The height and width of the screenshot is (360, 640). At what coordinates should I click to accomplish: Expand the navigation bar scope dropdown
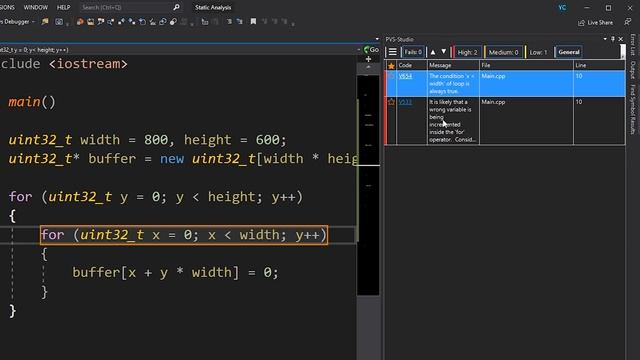359,50
